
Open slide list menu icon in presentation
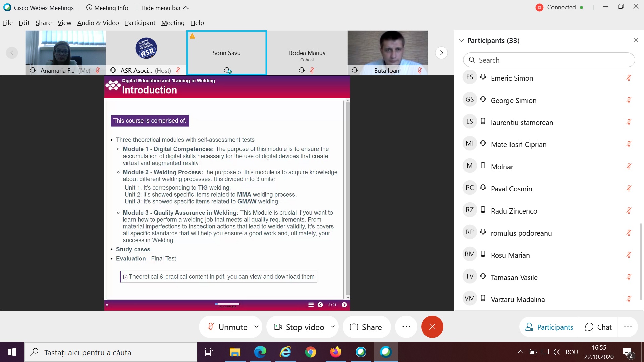(311, 305)
